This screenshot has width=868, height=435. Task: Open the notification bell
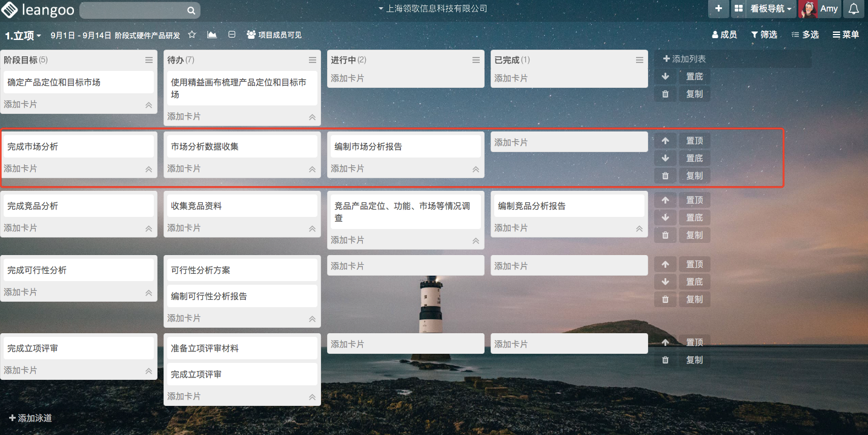coord(853,8)
